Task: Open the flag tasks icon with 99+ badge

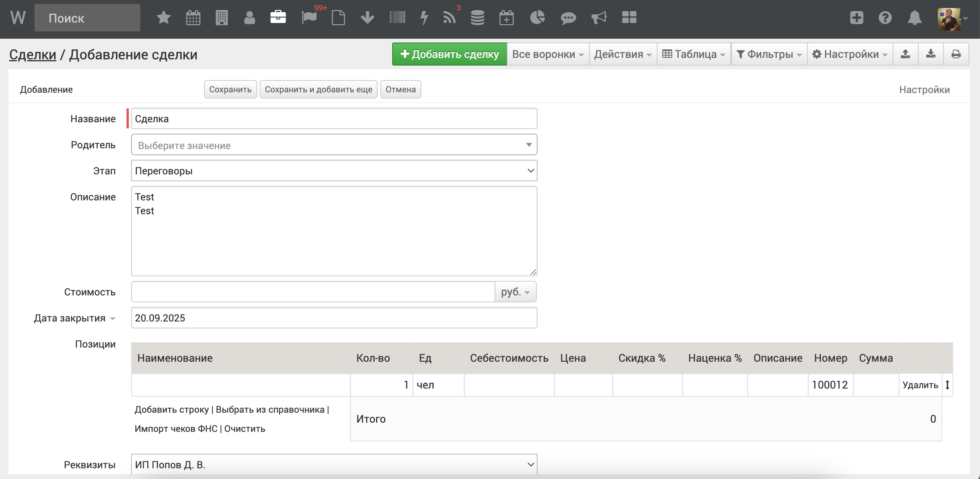Action: point(309,18)
